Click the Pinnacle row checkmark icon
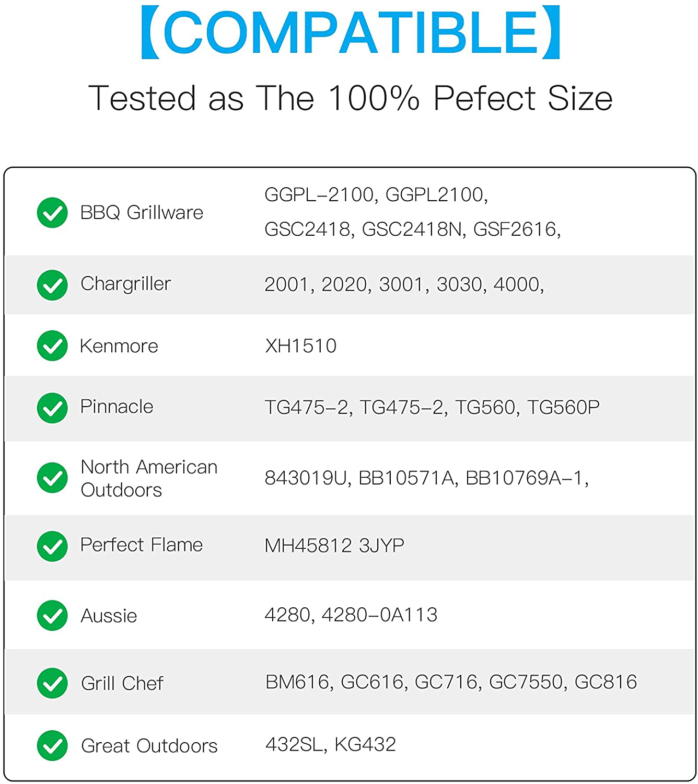 52,408
